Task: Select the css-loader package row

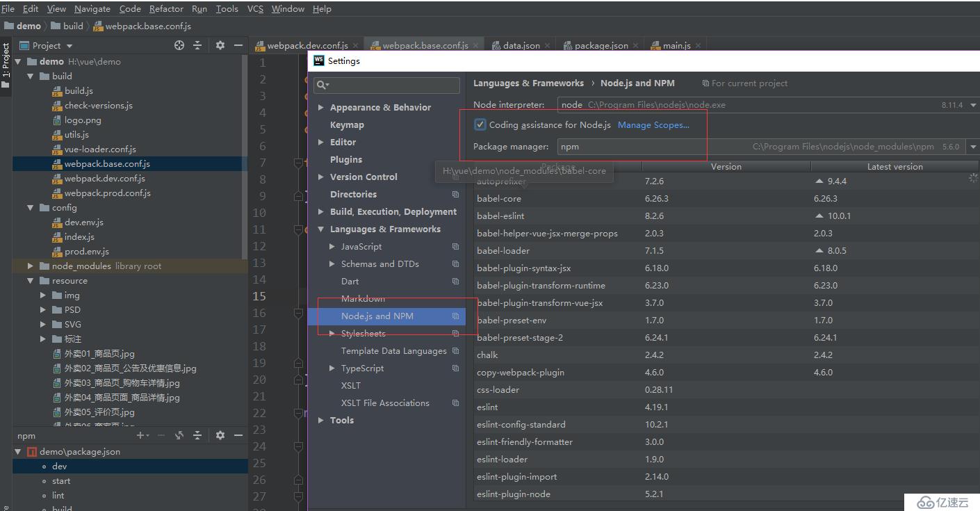Action: [x=726, y=389]
